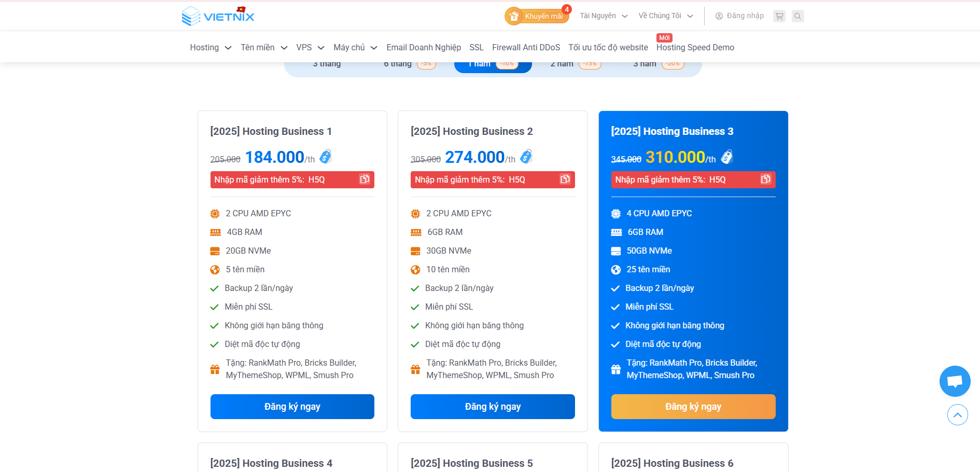The image size is (980, 472).
Task: Open the live chat bubble
Action: pos(955,381)
